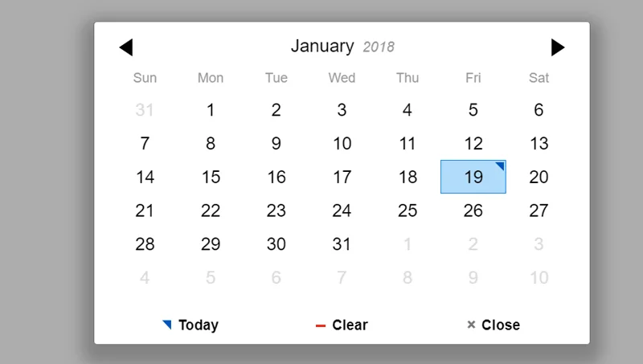Click the Today button
This screenshot has height=364, width=643.
[x=190, y=325]
